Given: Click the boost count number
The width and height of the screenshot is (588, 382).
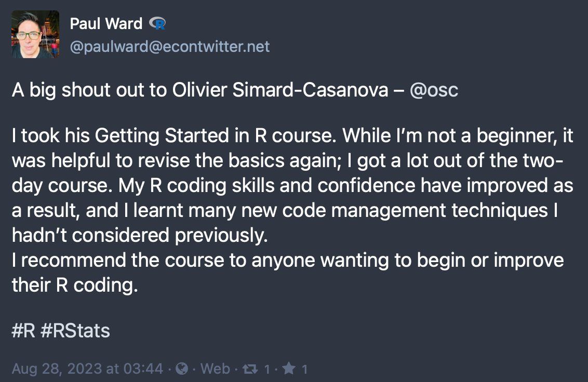Looking at the screenshot, I should pyautogui.click(x=267, y=369).
